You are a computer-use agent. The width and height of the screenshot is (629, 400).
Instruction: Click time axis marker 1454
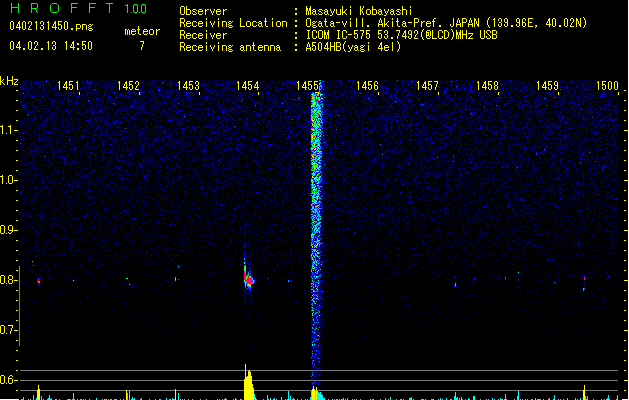point(248,86)
